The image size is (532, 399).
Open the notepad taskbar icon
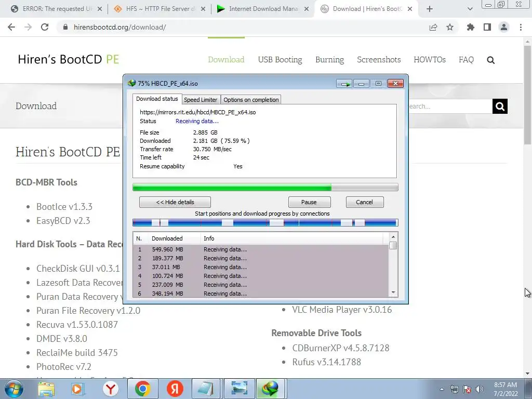[x=206, y=389]
